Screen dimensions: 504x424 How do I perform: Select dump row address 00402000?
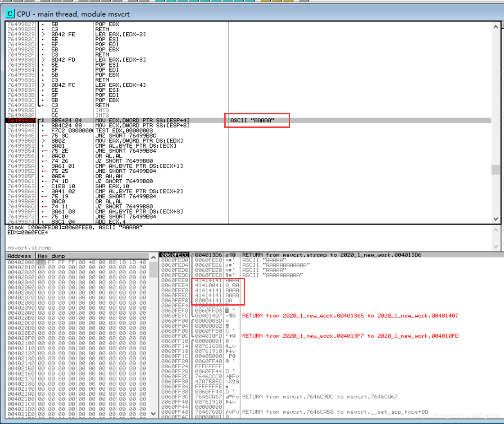[x=21, y=262]
